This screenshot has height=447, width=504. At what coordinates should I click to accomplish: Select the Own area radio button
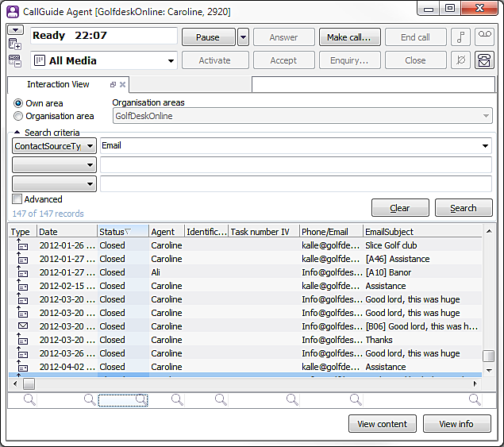(x=18, y=103)
